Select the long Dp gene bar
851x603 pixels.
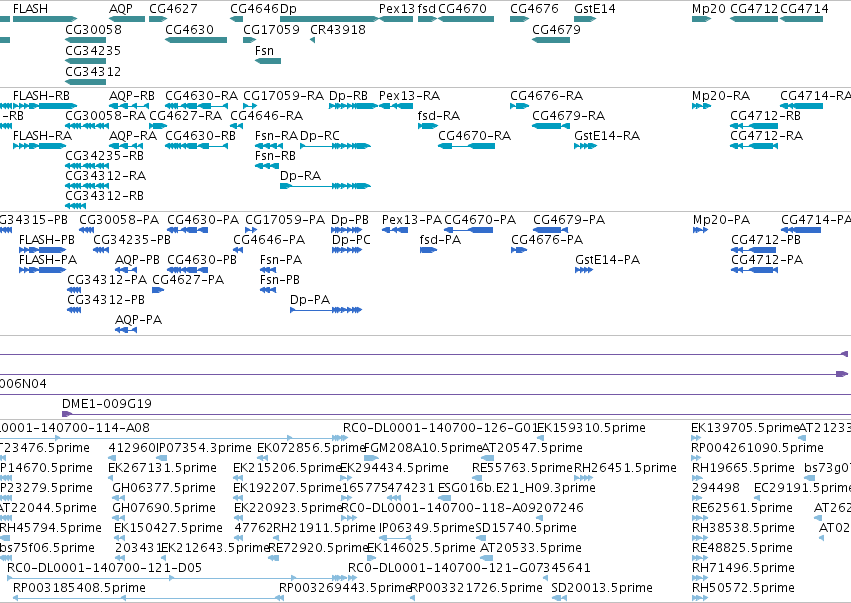tap(329, 19)
